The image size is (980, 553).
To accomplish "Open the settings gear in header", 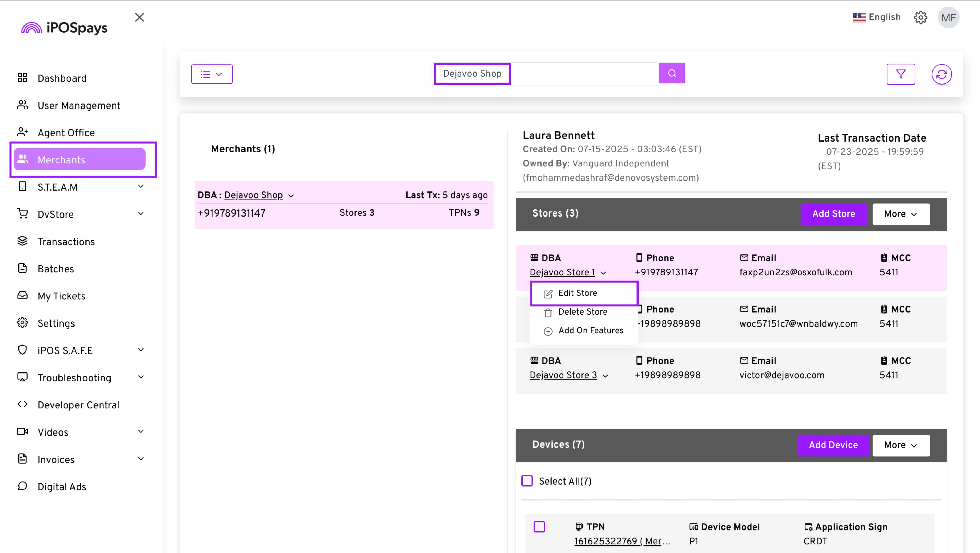I will (x=920, y=18).
